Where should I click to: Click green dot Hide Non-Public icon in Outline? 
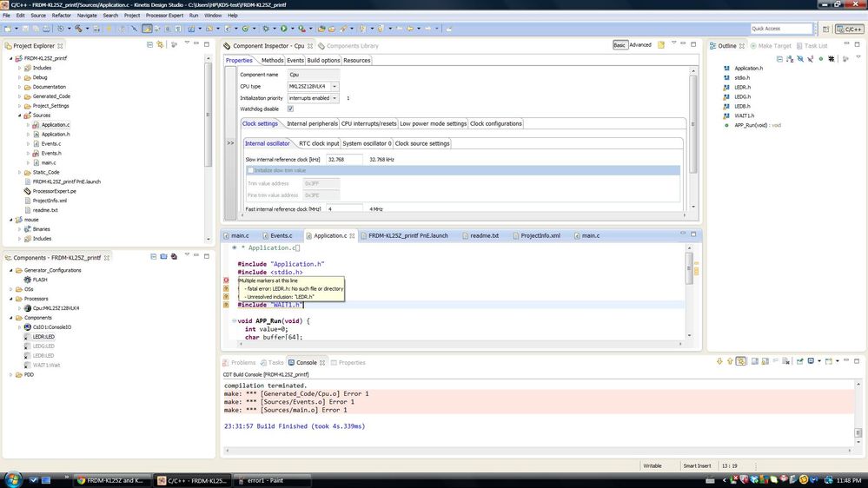821,59
